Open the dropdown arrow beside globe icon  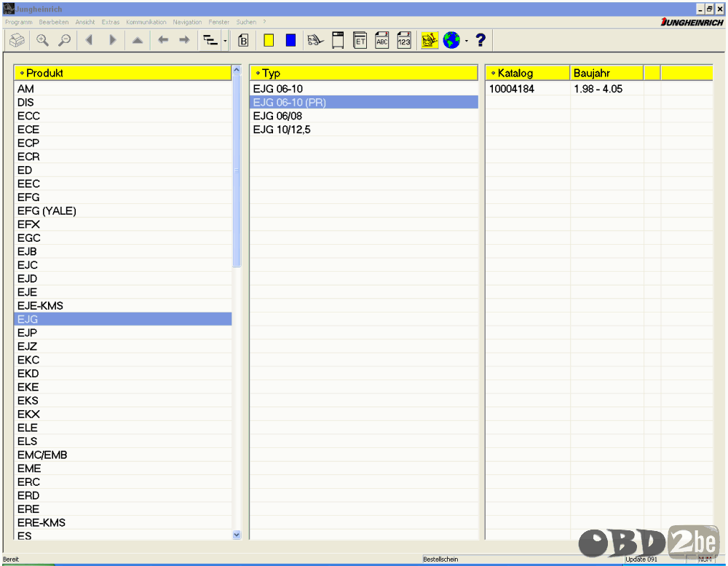click(466, 41)
